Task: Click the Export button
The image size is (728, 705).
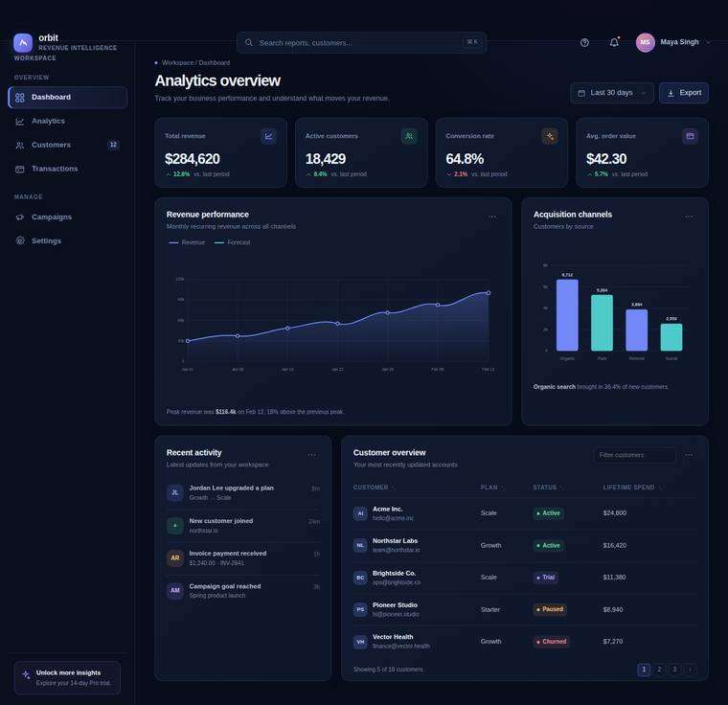Action: [684, 93]
